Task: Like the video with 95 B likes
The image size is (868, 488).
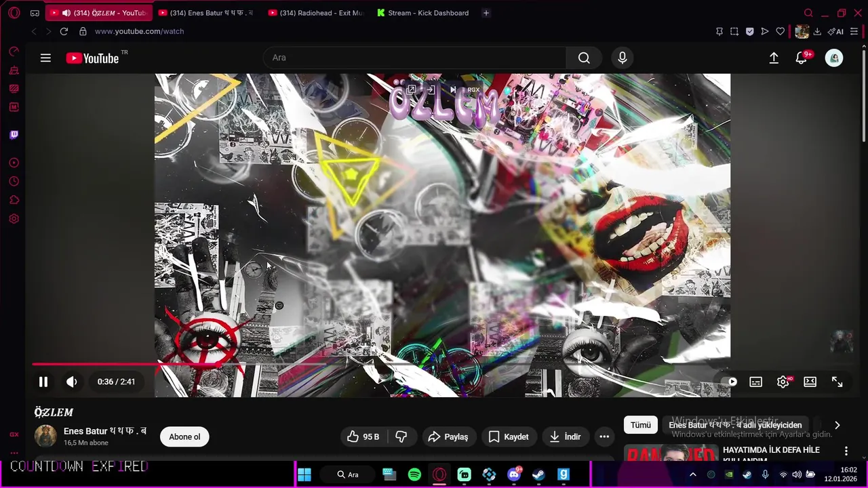Action: pos(363,437)
